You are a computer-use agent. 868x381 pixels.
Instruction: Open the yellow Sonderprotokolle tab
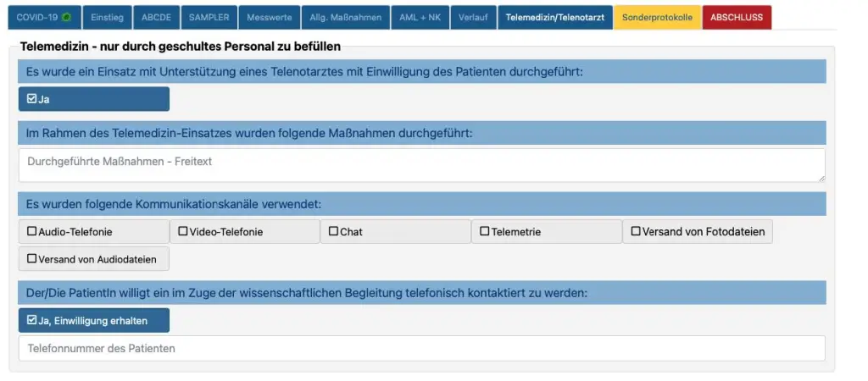[657, 17]
